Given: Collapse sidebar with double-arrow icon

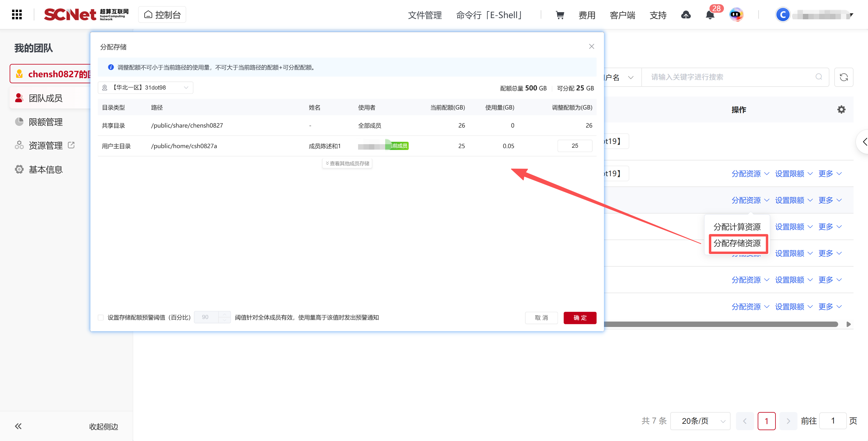Looking at the screenshot, I should click(18, 426).
